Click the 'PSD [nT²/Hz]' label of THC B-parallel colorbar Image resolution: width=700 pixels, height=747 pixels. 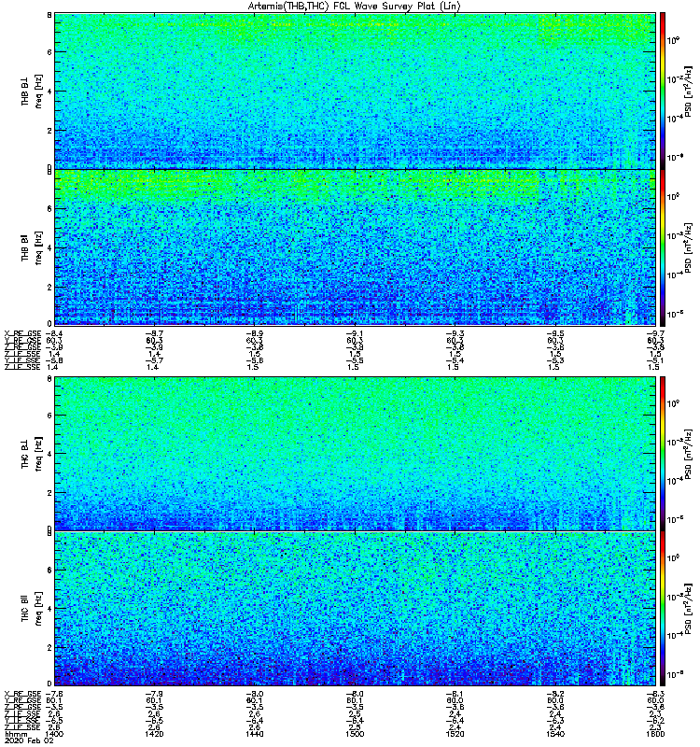click(688, 609)
